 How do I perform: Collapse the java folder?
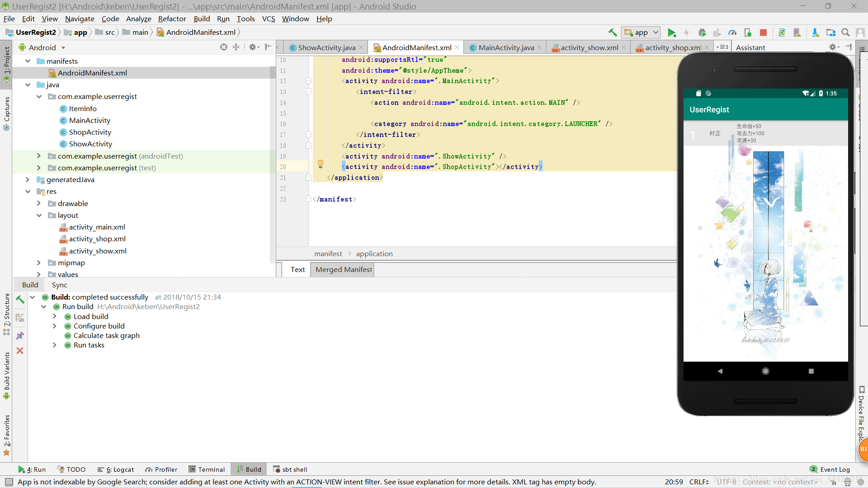click(28, 85)
